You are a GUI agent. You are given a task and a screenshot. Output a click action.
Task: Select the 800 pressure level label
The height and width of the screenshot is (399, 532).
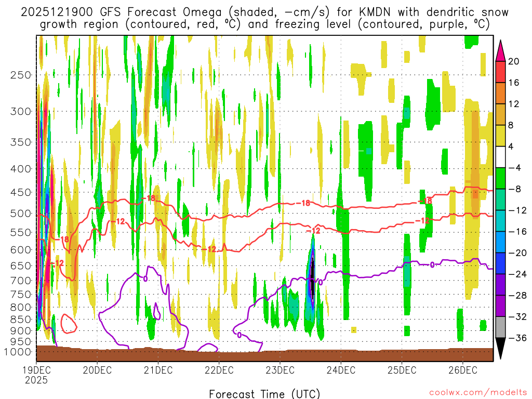pyautogui.click(x=21, y=308)
